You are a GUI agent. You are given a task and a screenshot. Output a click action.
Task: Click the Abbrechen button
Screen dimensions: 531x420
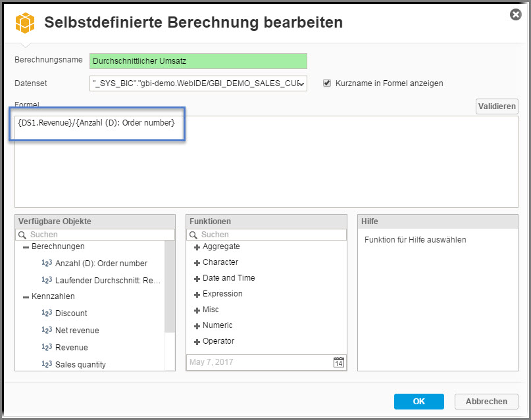click(486, 402)
